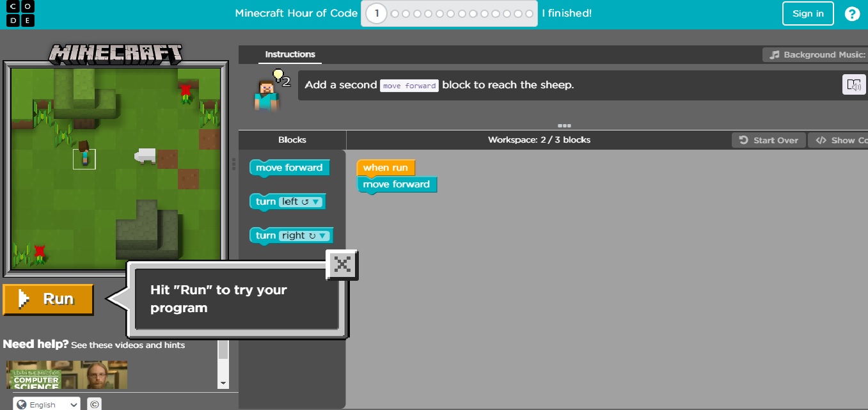Go to level 1 progress bubble
868x410 pixels.
[x=377, y=13]
